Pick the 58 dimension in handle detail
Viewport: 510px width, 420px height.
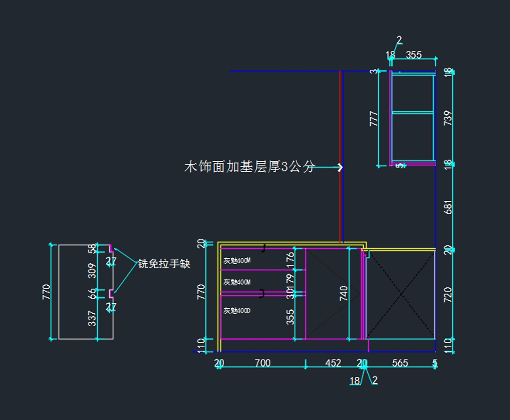[x=92, y=249]
